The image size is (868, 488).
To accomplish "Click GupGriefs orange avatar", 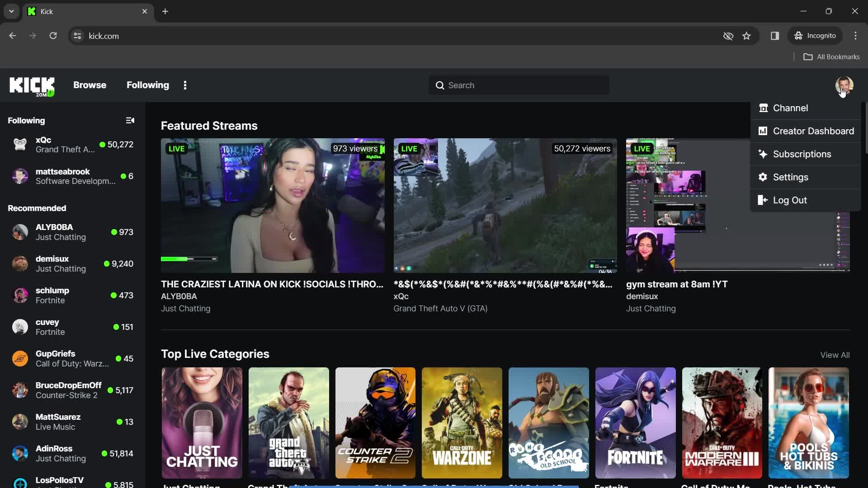I will coord(20,359).
